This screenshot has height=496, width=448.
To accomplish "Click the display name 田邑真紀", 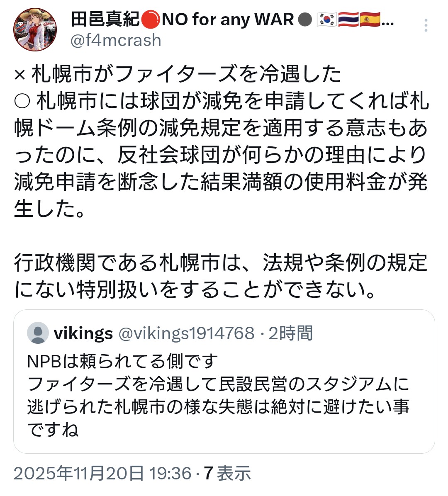I will pyautogui.click(x=105, y=19).
